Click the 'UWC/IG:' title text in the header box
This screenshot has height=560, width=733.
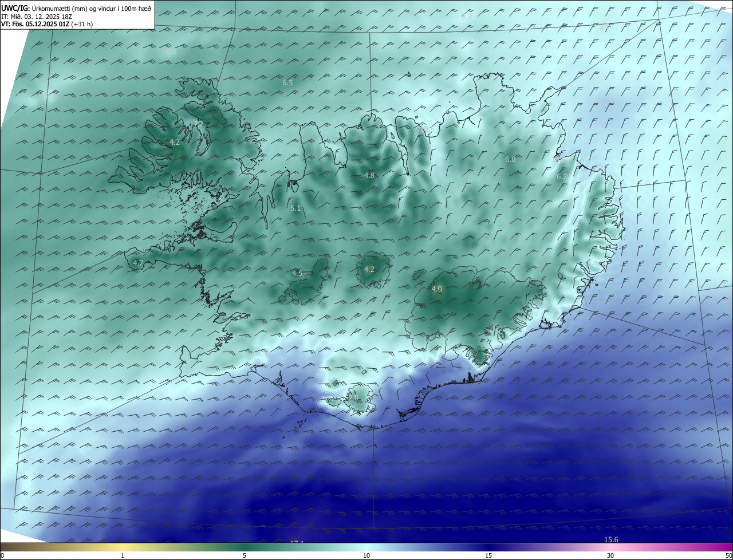tap(15, 8)
